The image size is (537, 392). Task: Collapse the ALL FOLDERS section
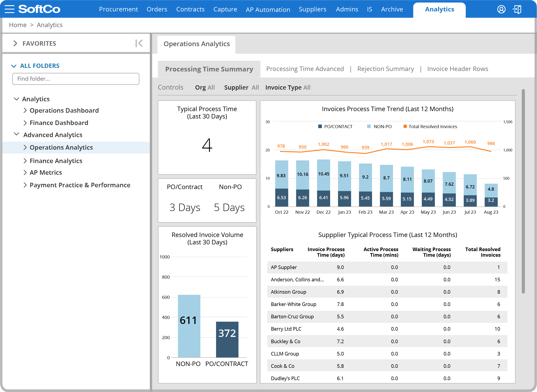coord(14,66)
